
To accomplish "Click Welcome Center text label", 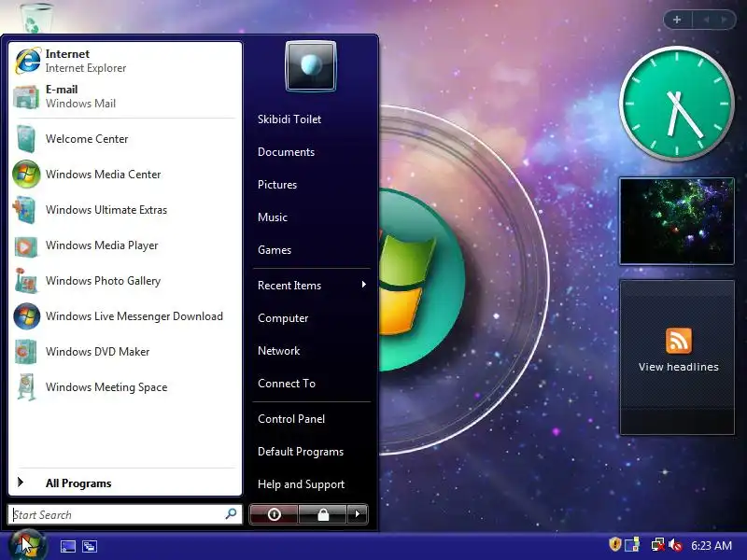I will coord(87,138).
